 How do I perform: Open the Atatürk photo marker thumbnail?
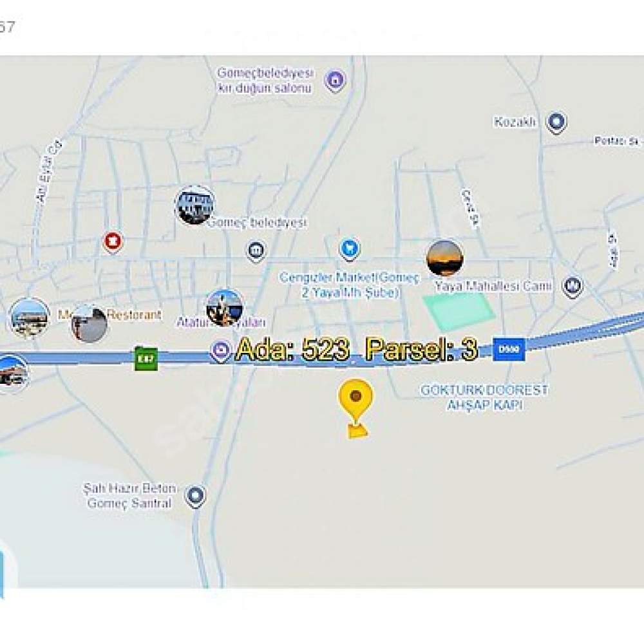click(224, 308)
